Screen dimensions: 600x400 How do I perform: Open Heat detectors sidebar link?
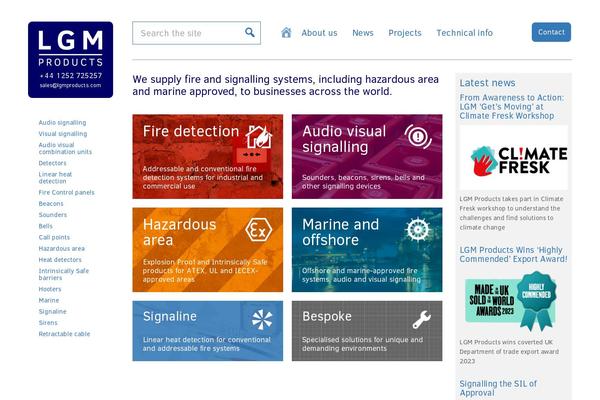[x=60, y=260]
